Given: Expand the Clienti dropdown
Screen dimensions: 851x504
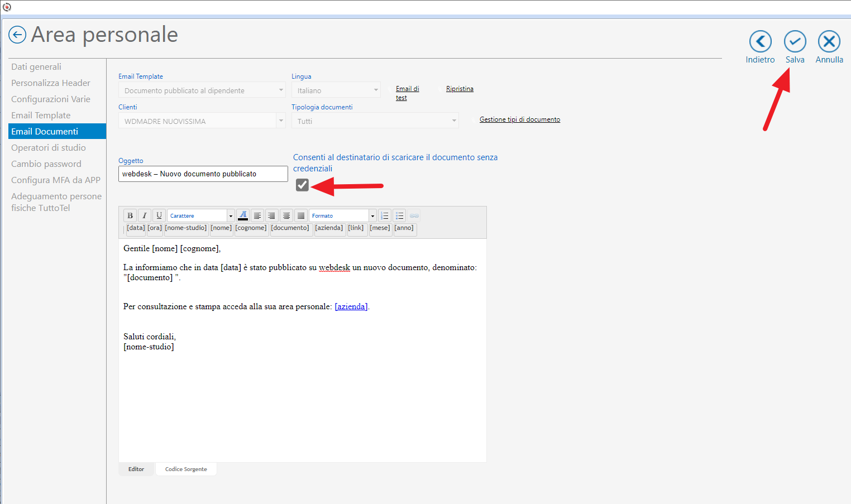Looking at the screenshot, I should click(x=202, y=121).
